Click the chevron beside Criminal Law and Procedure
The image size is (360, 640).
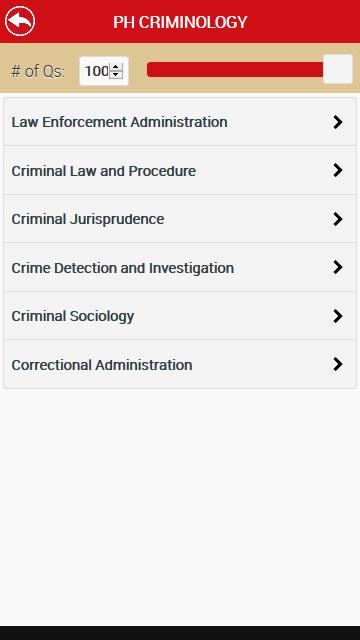(x=338, y=170)
